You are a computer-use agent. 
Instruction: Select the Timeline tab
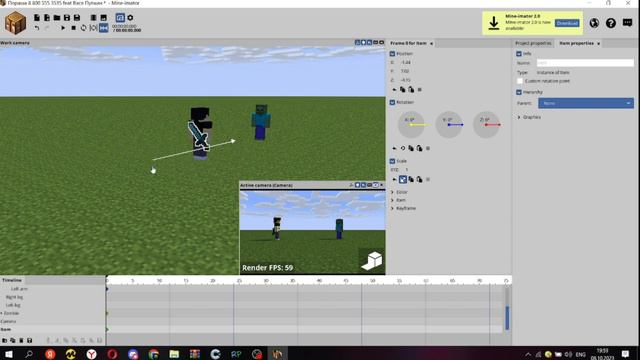click(12, 280)
